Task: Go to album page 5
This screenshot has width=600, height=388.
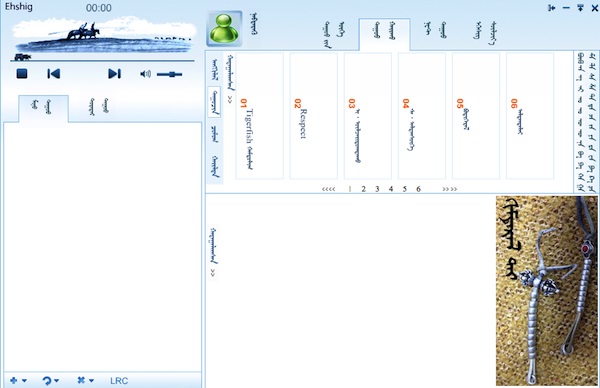Action: point(404,189)
